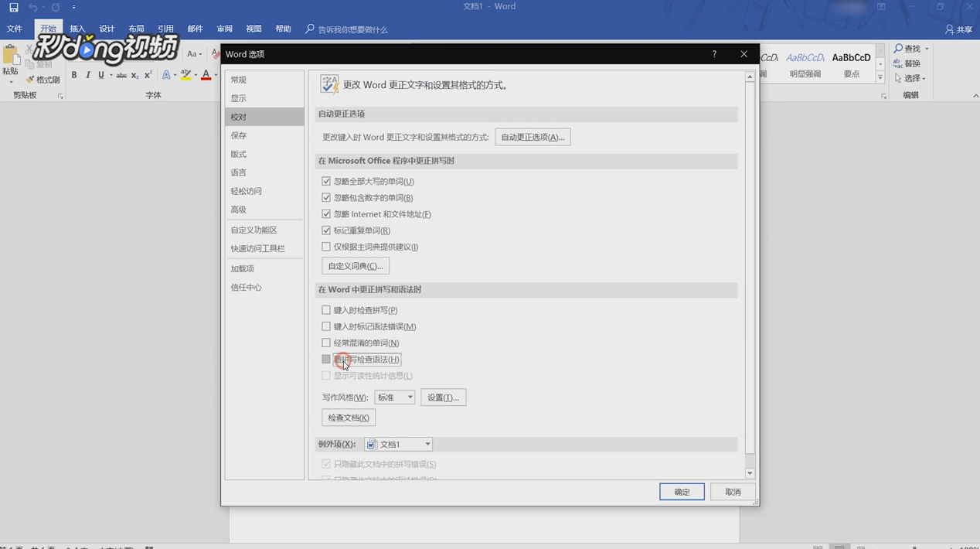
Task: Open the 文件 menu
Action: pos(15,29)
